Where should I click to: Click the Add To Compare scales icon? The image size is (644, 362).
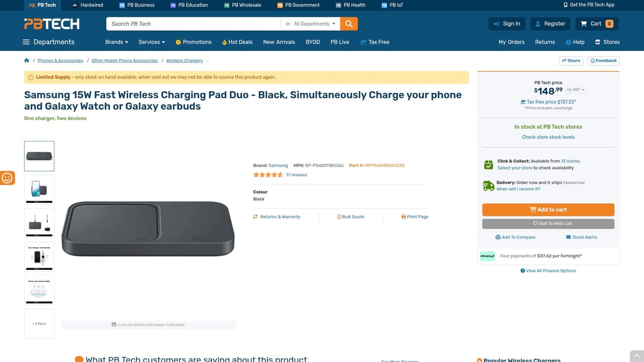pyautogui.click(x=498, y=237)
